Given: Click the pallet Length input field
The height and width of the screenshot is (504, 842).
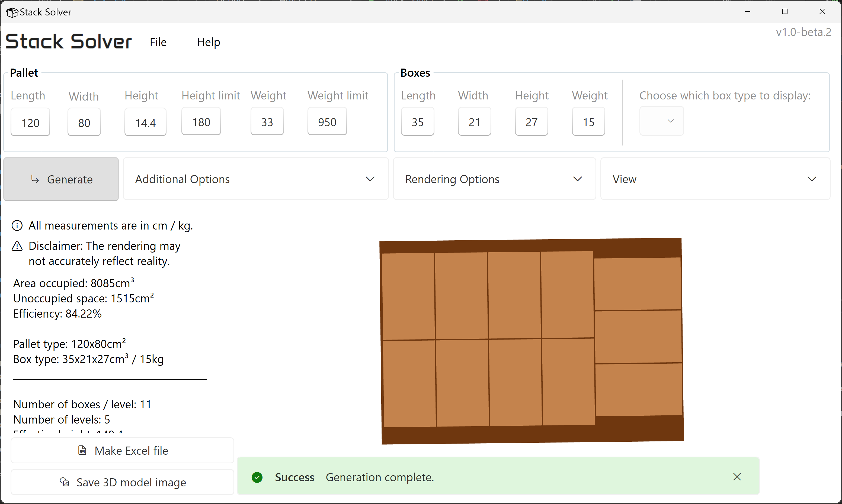Looking at the screenshot, I should click(30, 122).
